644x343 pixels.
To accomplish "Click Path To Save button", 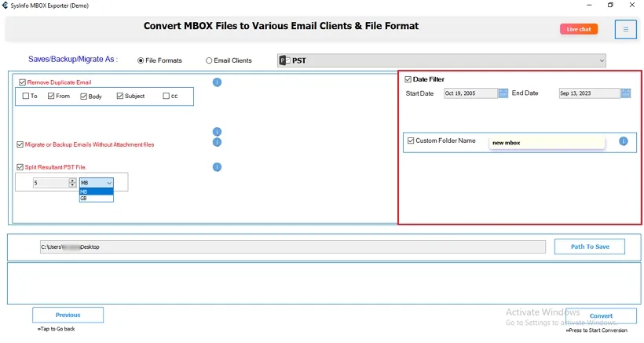I will (590, 246).
